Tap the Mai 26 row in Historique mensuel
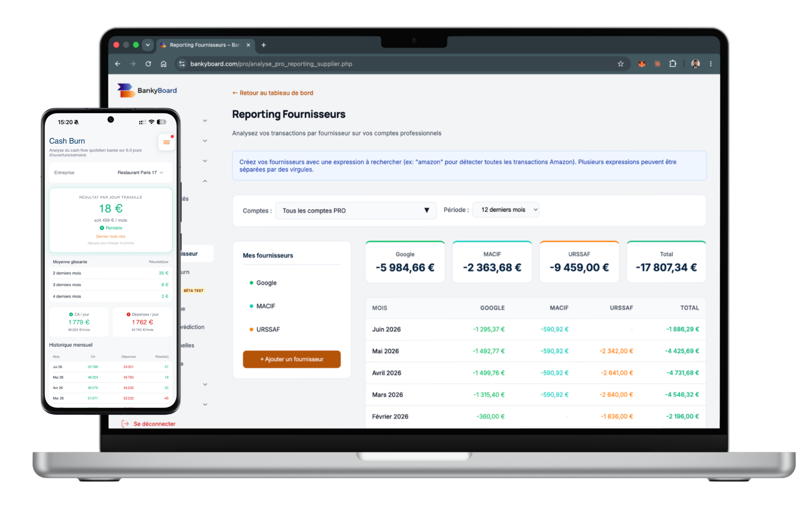 click(111, 377)
